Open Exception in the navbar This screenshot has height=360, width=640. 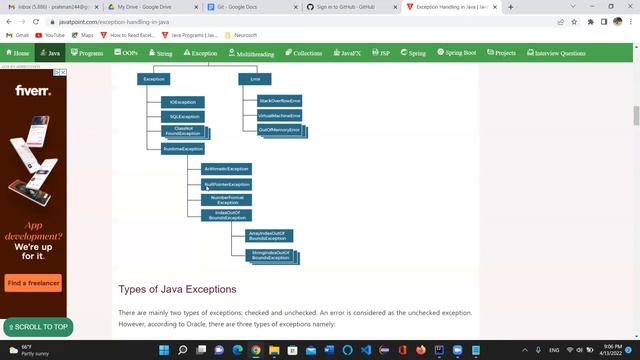pyautogui.click(x=200, y=53)
